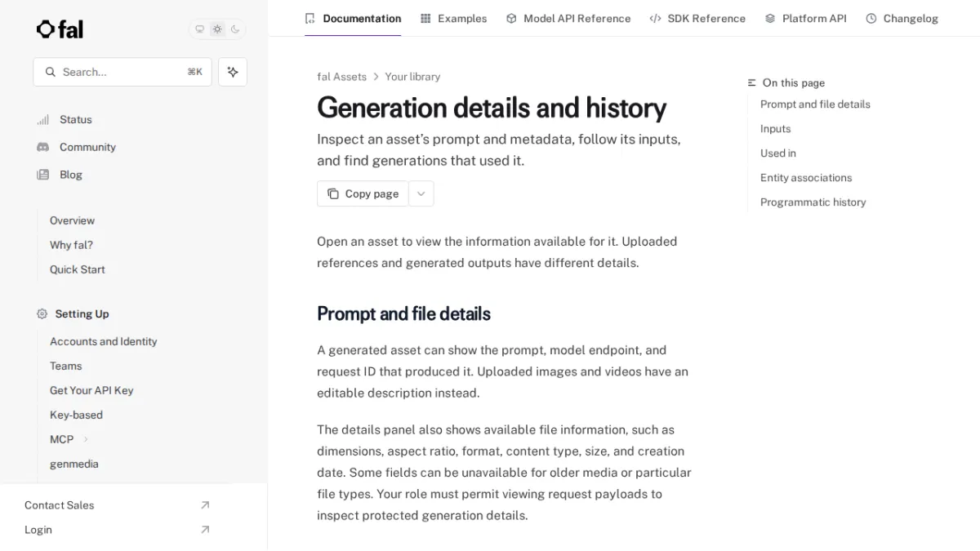Image resolution: width=980 pixels, height=551 pixels.
Task: Open the MCP sidebar item
Action: click(62, 439)
